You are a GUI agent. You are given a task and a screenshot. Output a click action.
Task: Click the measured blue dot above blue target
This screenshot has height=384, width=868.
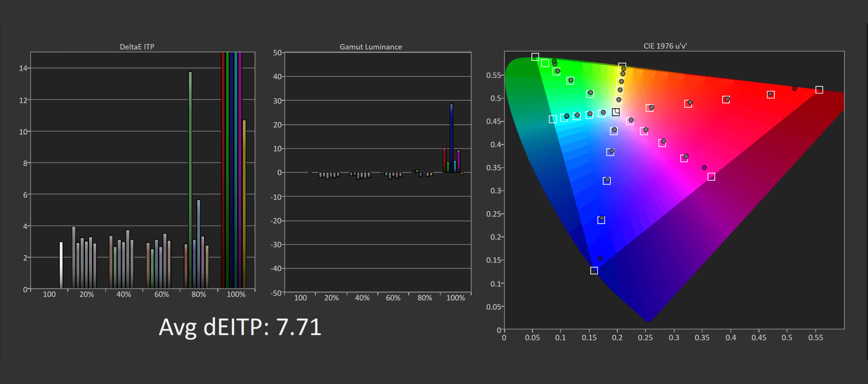click(x=600, y=259)
